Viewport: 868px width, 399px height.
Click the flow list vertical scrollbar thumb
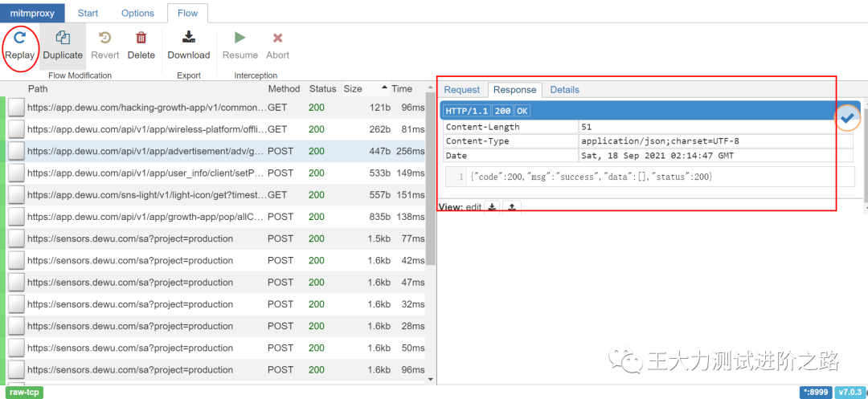tap(430, 177)
